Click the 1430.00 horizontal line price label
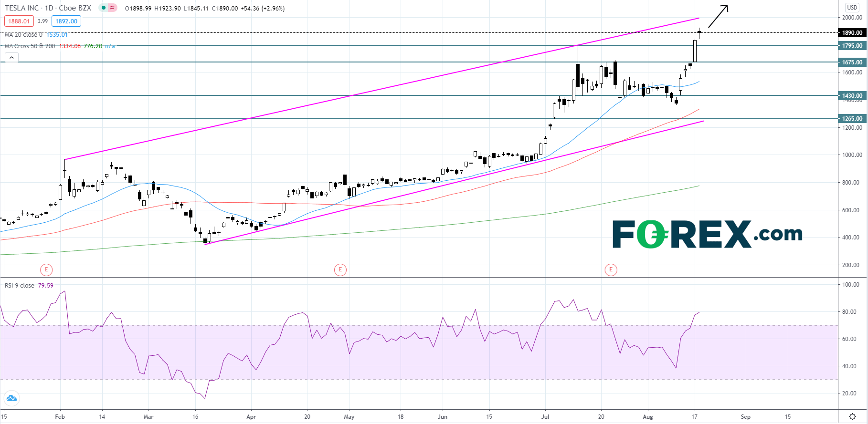868x424 pixels. tap(852, 96)
